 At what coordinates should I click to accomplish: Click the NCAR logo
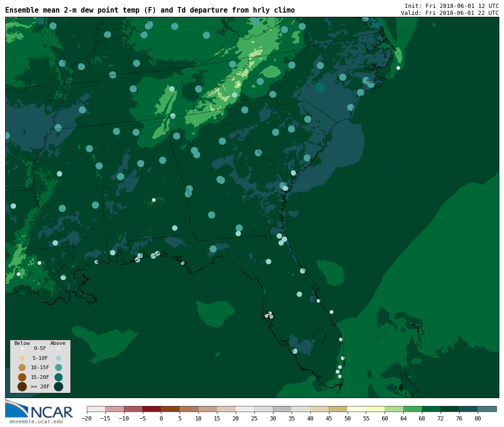[39, 409]
